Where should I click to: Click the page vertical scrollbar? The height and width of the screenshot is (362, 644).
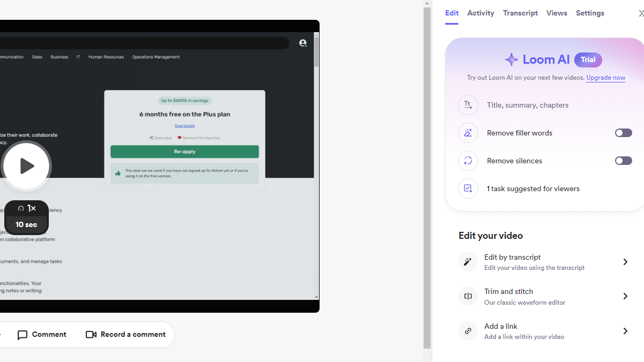pyautogui.click(x=427, y=177)
